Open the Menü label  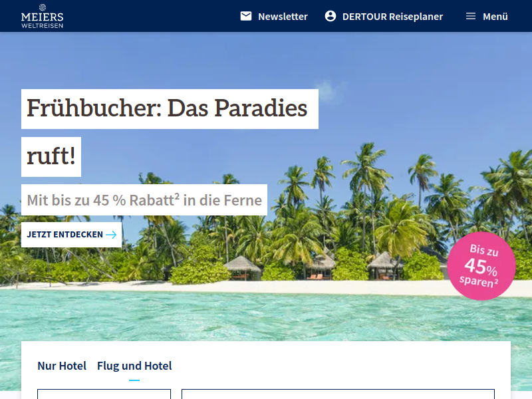(x=495, y=16)
